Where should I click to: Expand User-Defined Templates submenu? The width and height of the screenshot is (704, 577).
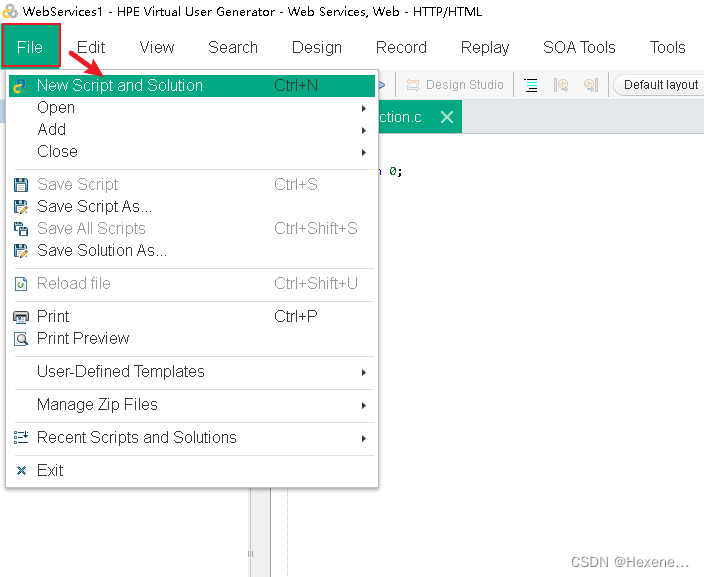coord(192,372)
